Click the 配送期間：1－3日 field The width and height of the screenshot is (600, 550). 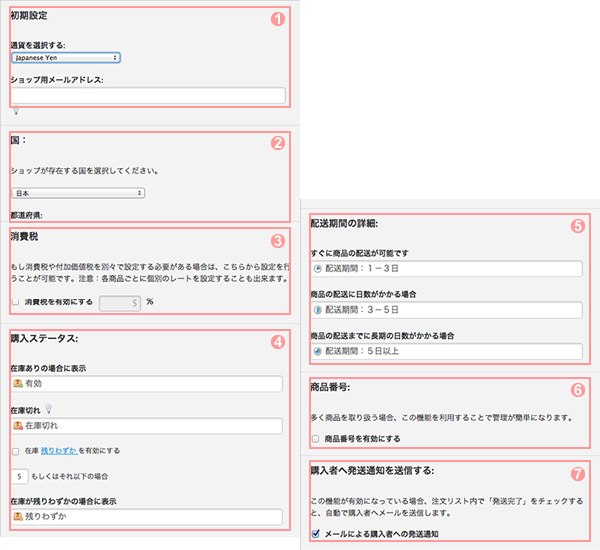[447, 269]
